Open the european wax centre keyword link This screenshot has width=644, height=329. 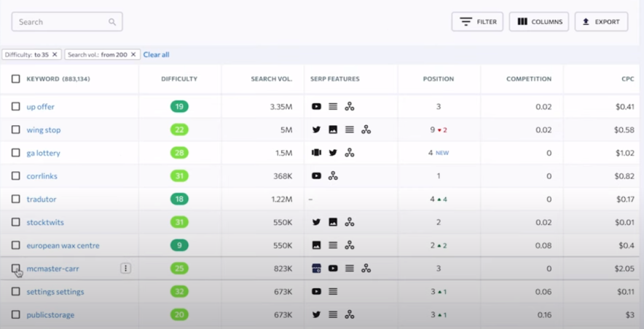click(63, 246)
